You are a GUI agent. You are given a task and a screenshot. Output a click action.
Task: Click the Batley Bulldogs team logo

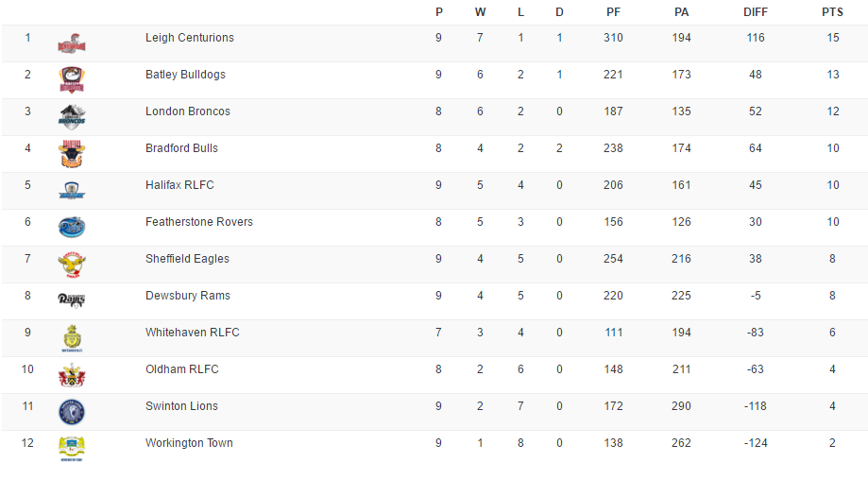[x=72, y=80]
